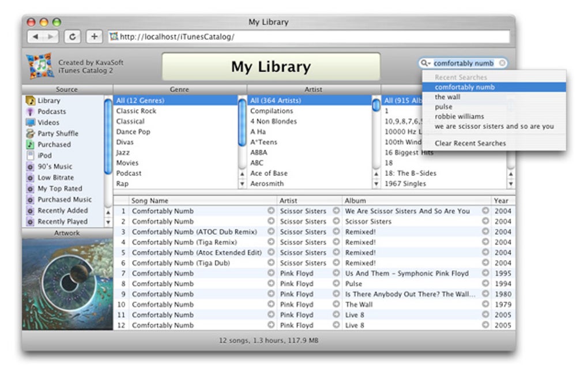Reload the page with the refresh button
The image size is (588, 368).
73,36
